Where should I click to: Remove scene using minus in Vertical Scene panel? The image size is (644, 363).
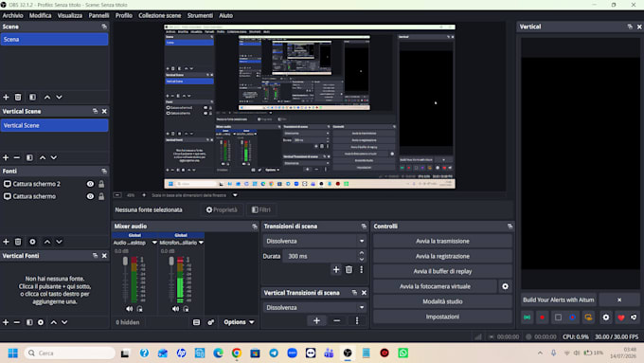click(17, 158)
